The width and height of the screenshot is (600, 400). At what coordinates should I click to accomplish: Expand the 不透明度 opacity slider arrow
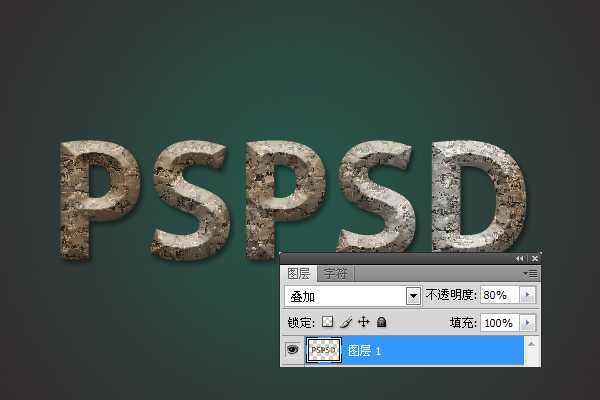[x=527, y=296]
